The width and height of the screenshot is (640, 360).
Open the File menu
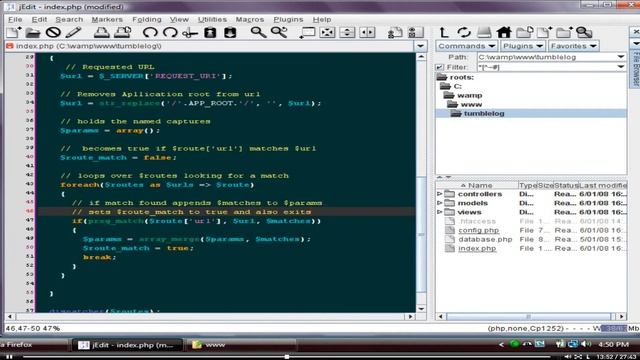(x=15, y=19)
